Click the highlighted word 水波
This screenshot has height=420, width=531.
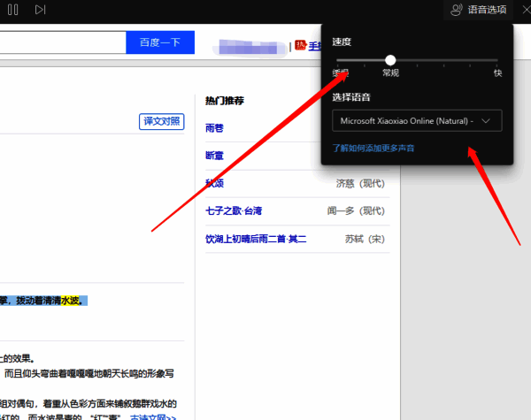[x=70, y=301]
